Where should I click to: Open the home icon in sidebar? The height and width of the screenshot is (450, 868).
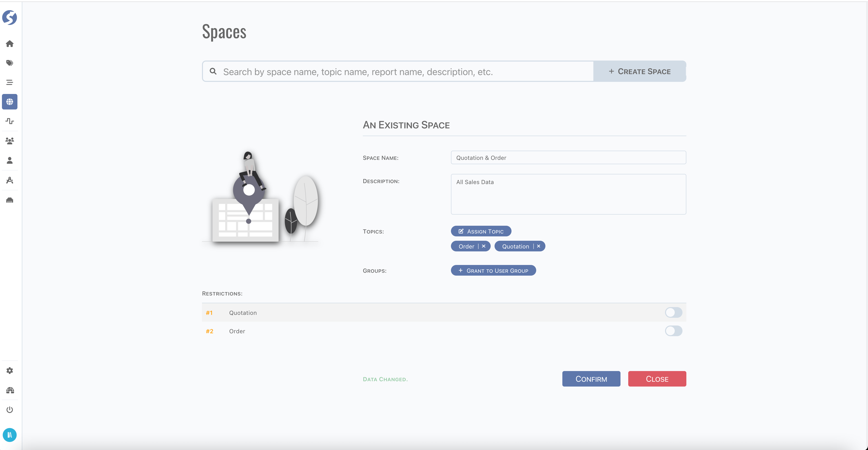point(9,44)
